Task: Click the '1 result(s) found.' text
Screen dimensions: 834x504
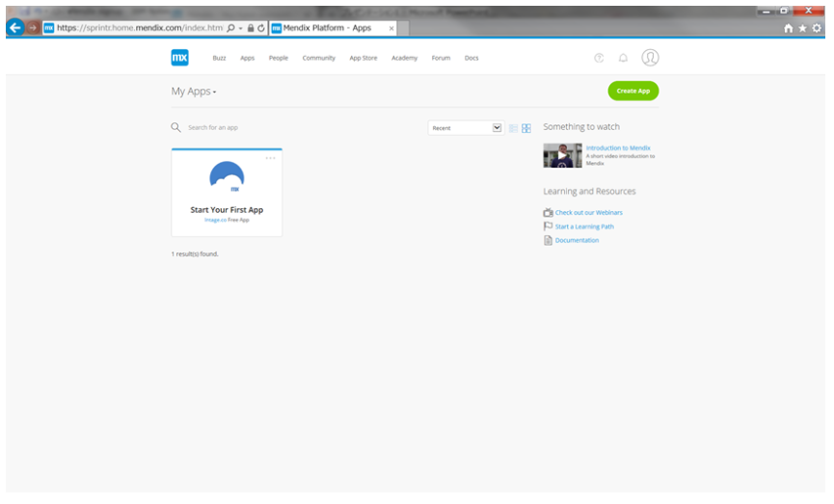Action: [x=195, y=254]
